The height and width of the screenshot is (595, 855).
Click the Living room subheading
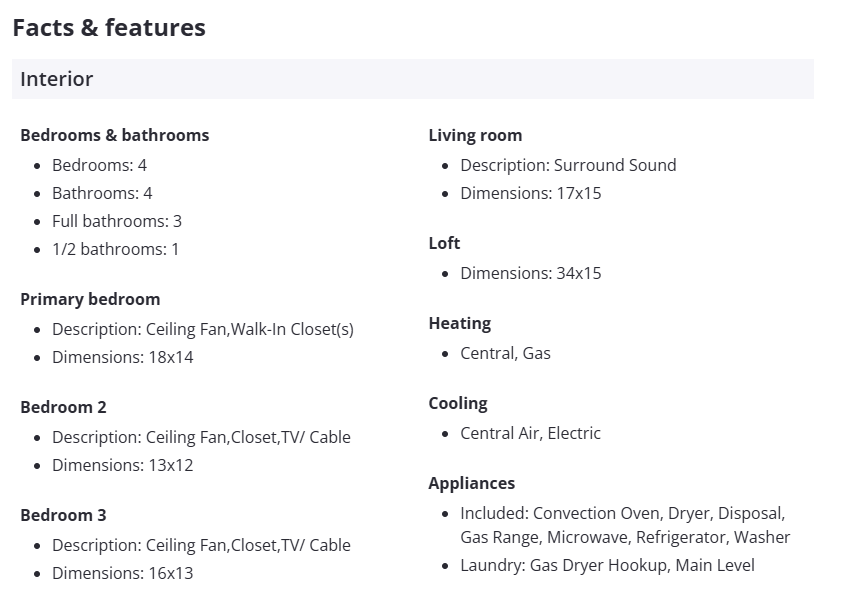tap(475, 135)
